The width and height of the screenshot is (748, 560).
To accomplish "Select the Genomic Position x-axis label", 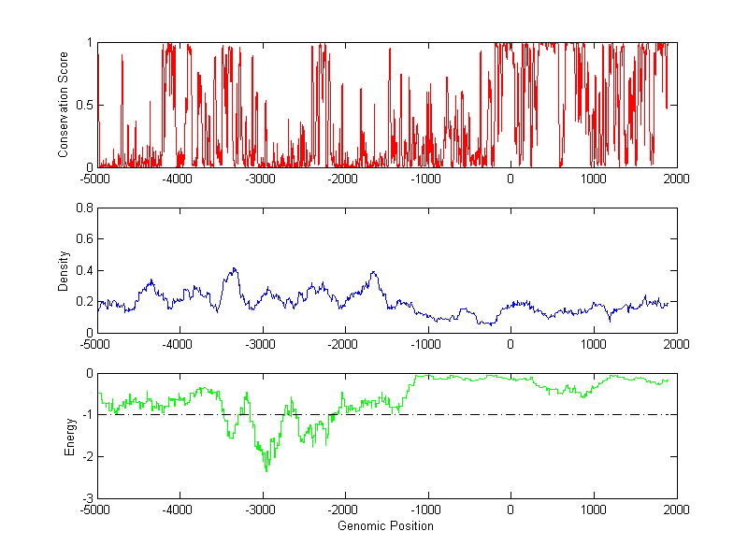I will coord(386,526).
